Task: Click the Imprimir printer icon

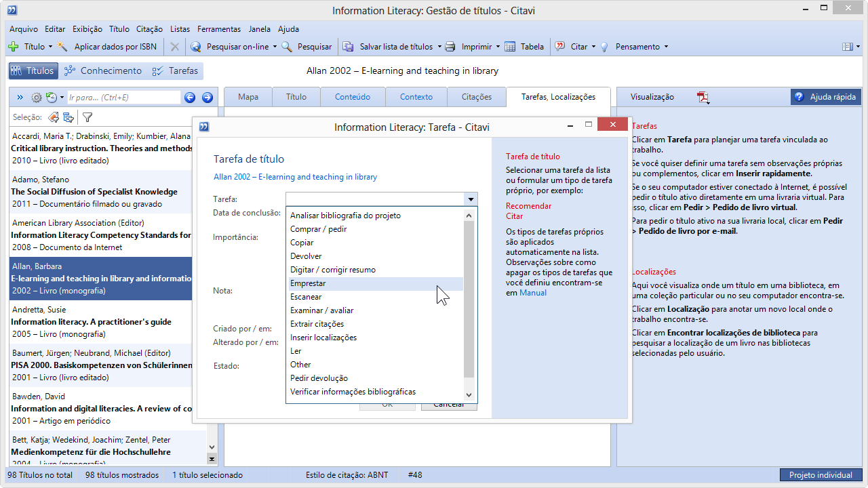Action: [451, 47]
